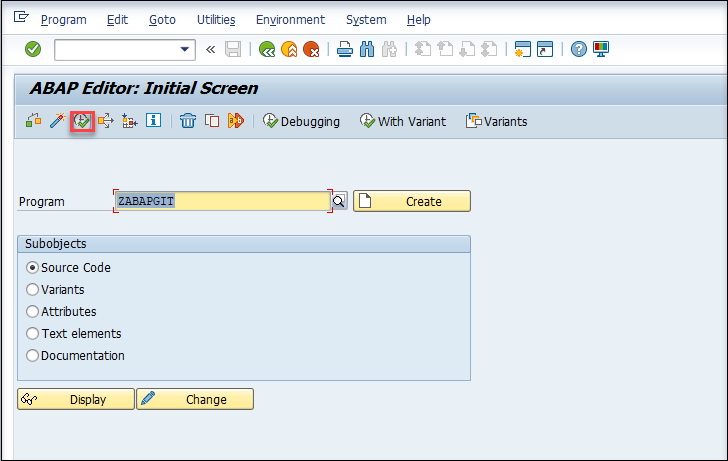Image resolution: width=728 pixels, height=461 pixels.
Task: Click the blue Information icon
Action: click(154, 121)
